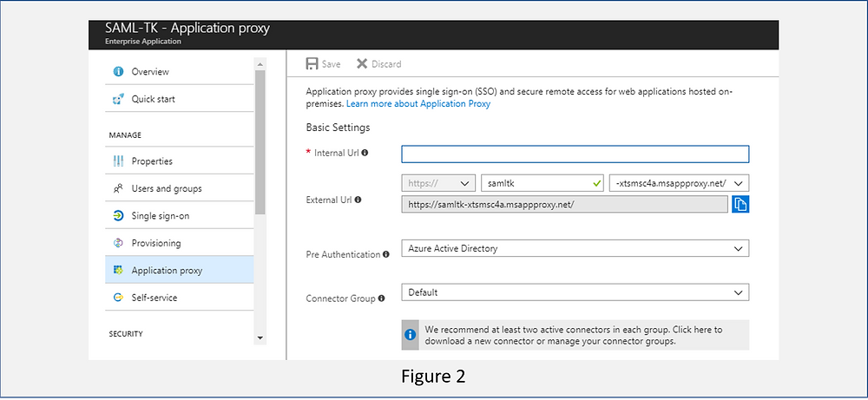The width and height of the screenshot is (868, 400).
Task: Click the SAML-TK - Application proxy title
Action: 187,29
